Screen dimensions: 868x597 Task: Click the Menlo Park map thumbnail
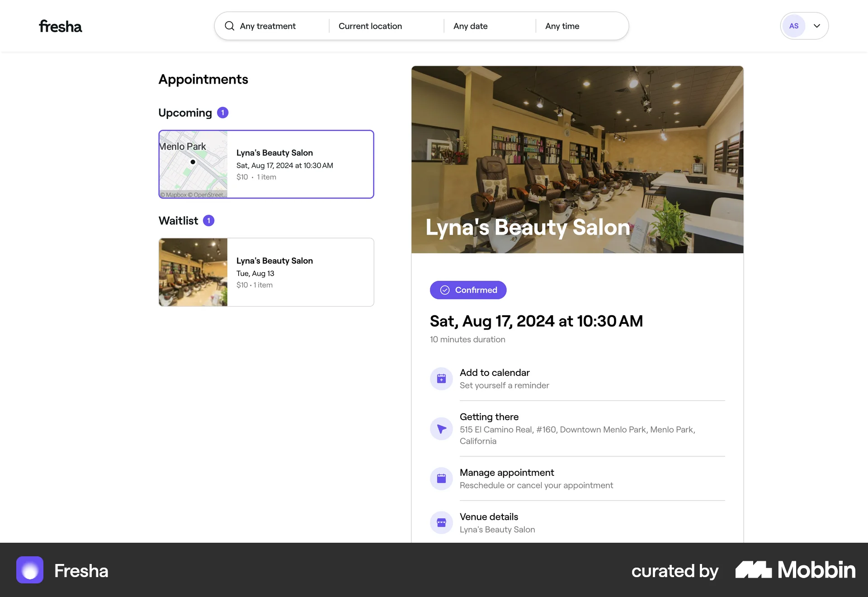pyautogui.click(x=193, y=165)
